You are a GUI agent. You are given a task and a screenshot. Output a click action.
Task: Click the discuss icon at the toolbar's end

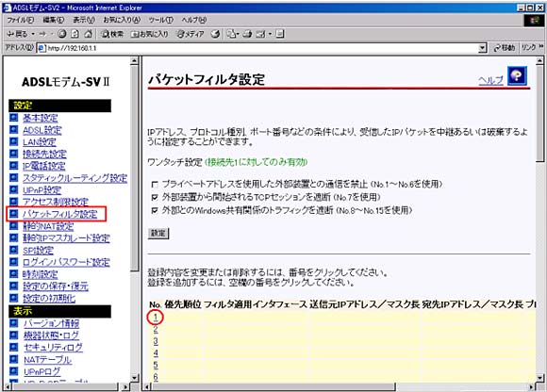280,34
